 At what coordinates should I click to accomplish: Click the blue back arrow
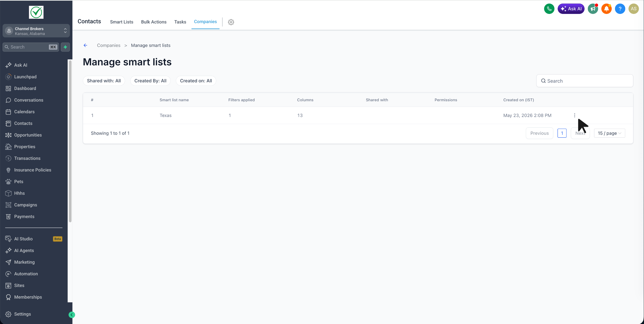[x=85, y=45]
